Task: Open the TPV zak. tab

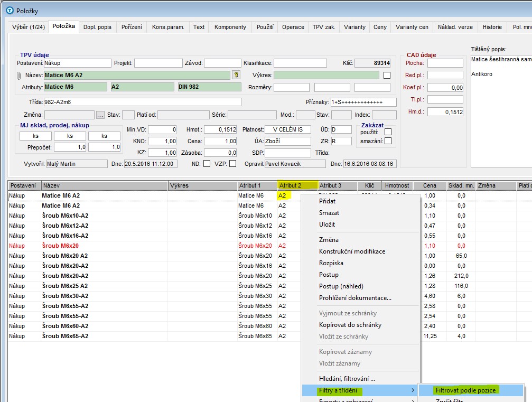Action: pyautogui.click(x=324, y=27)
